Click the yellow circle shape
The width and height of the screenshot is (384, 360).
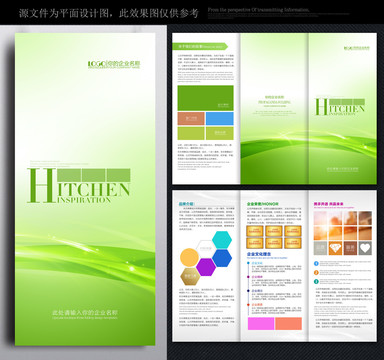point(189,258)
